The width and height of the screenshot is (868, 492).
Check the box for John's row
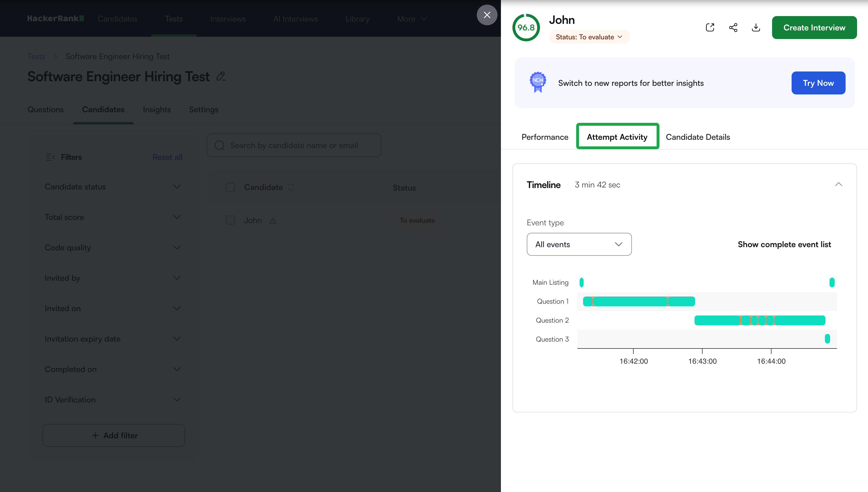(230, 220)
